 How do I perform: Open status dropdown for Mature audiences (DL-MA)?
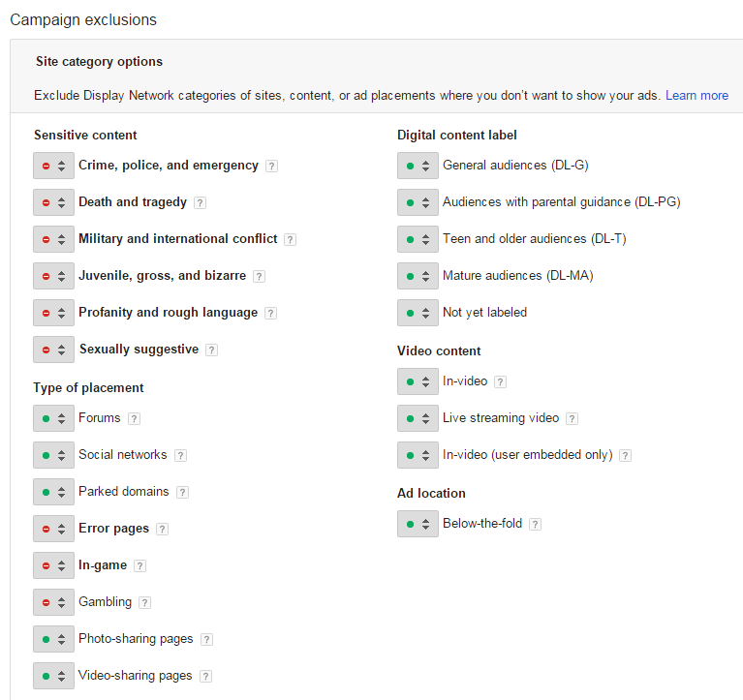(418, 276)
